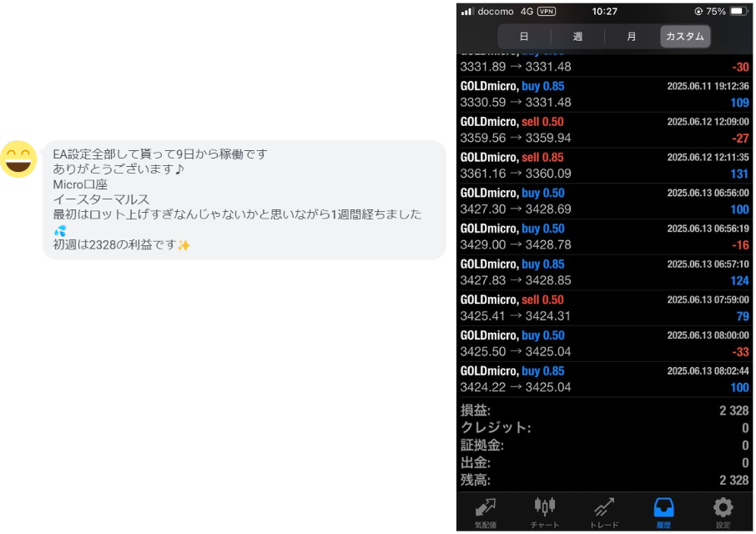756x534 pixels.
Task: Tap the 損益 profit summary row
Action: coord(605,411)
